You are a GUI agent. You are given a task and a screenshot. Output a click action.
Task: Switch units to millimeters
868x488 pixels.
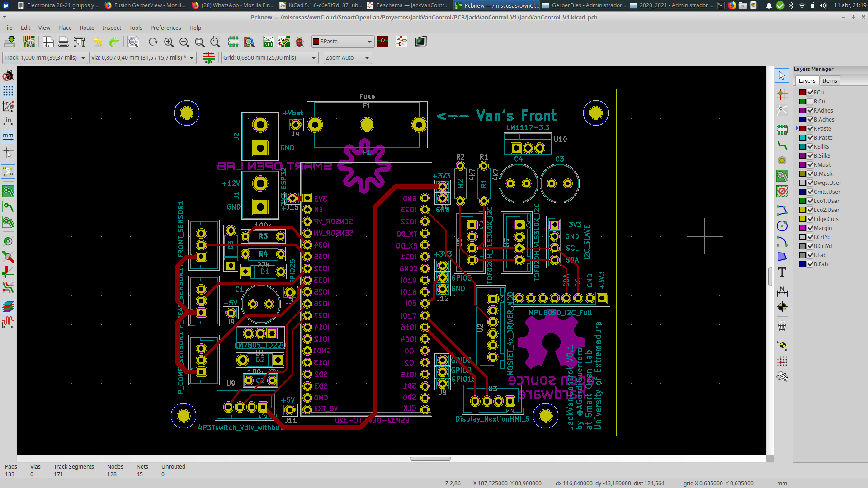tap(8, 136)
